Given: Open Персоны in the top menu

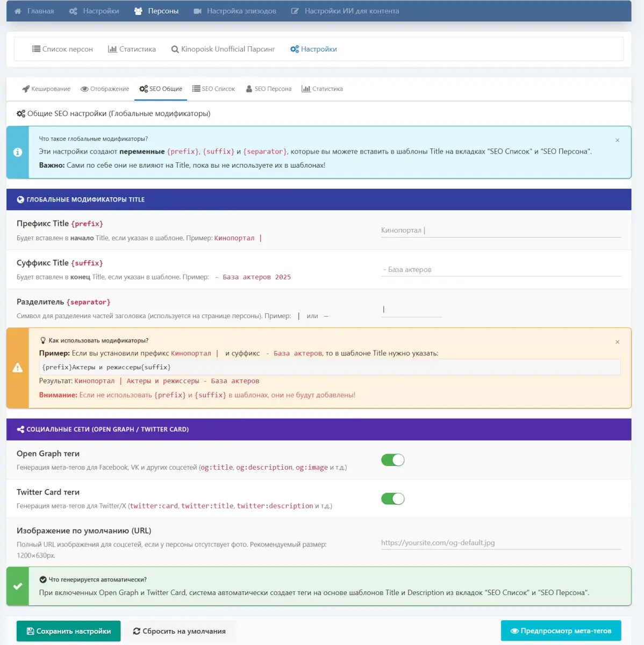Looking at the screenshot, I should tap(156, 11).
